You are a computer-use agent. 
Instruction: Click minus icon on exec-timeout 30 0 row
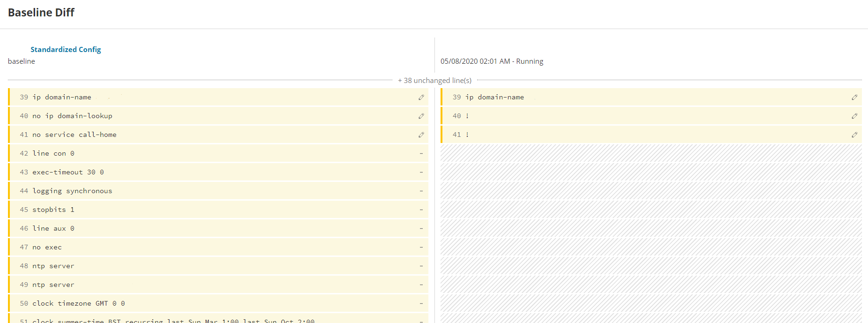click(421, 172)
